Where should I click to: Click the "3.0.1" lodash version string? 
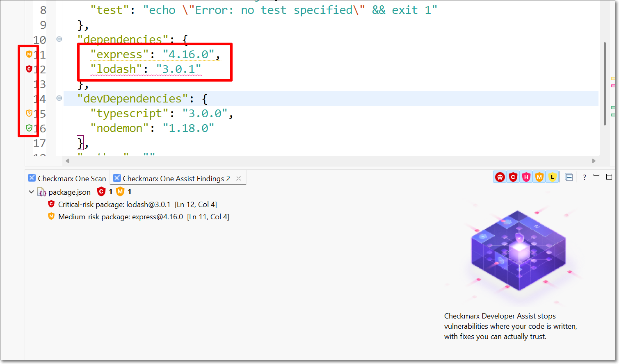[178, 69]
